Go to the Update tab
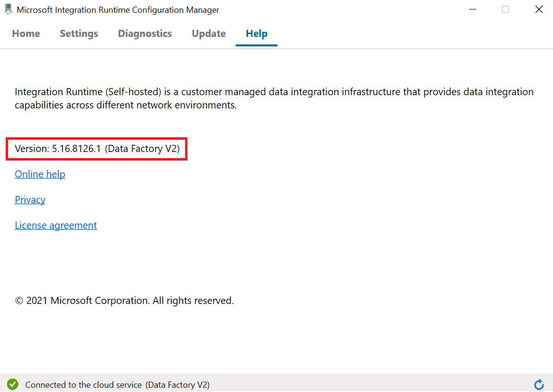This screenshot has height=392, width=553. point(208,33)
